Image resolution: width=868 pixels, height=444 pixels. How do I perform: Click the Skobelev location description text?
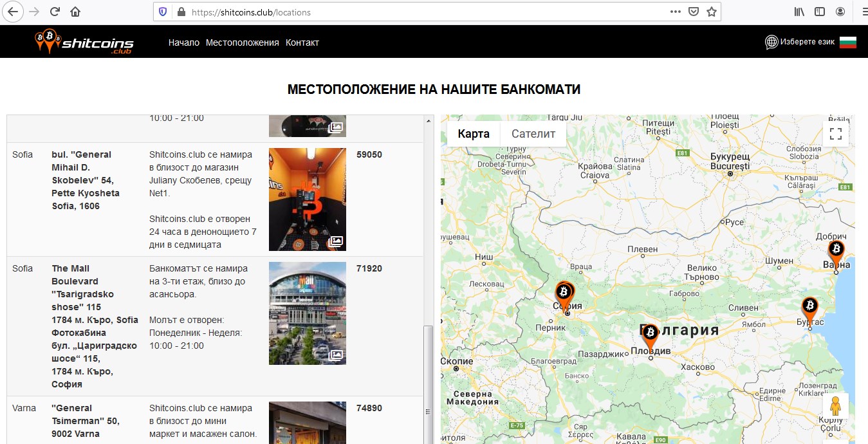(203, 199)
